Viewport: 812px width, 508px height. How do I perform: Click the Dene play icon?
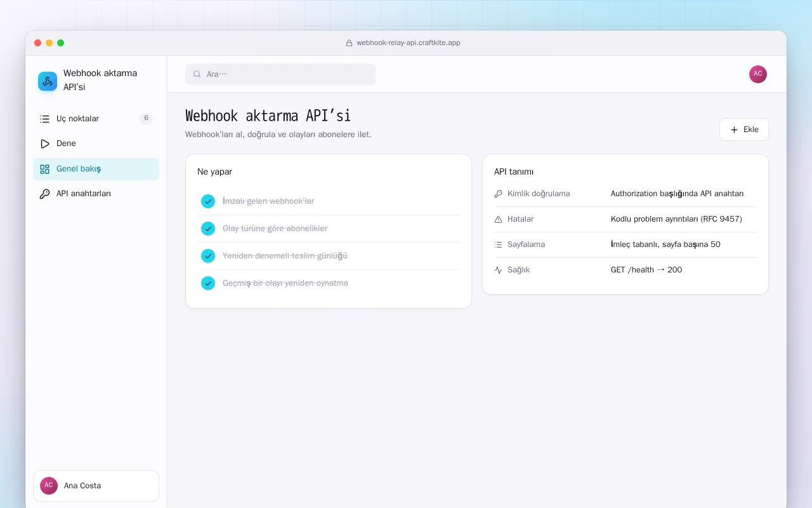tap(44, 144)
